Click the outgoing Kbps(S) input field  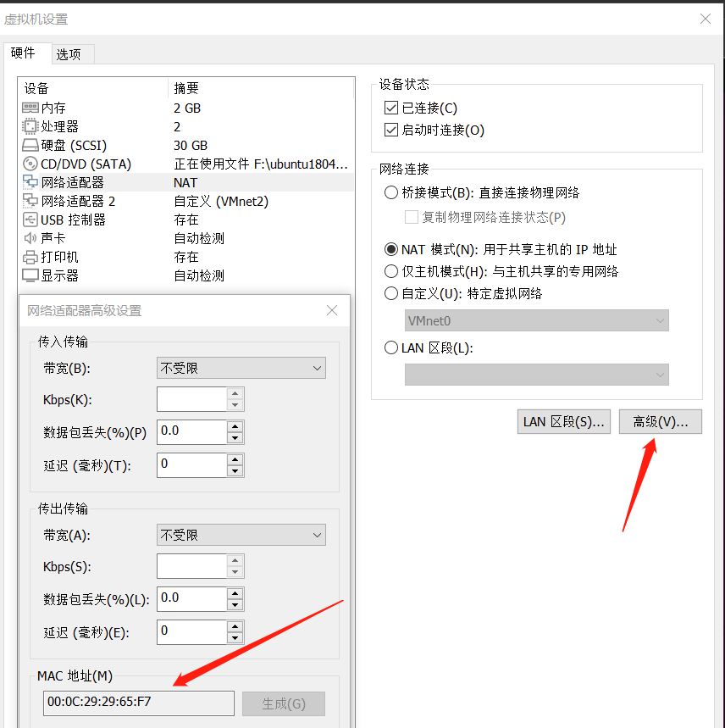[191, 566]
